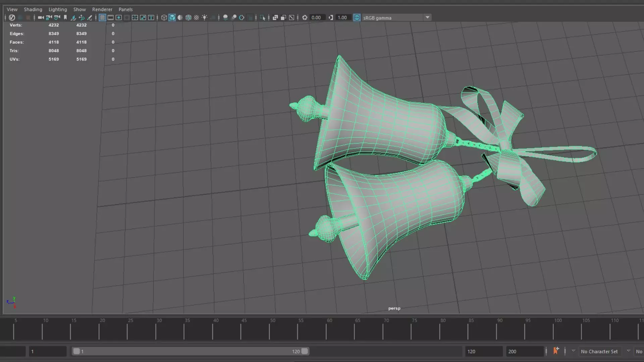Click the time range slider bar
644x362 pixels.
point(190,351)
